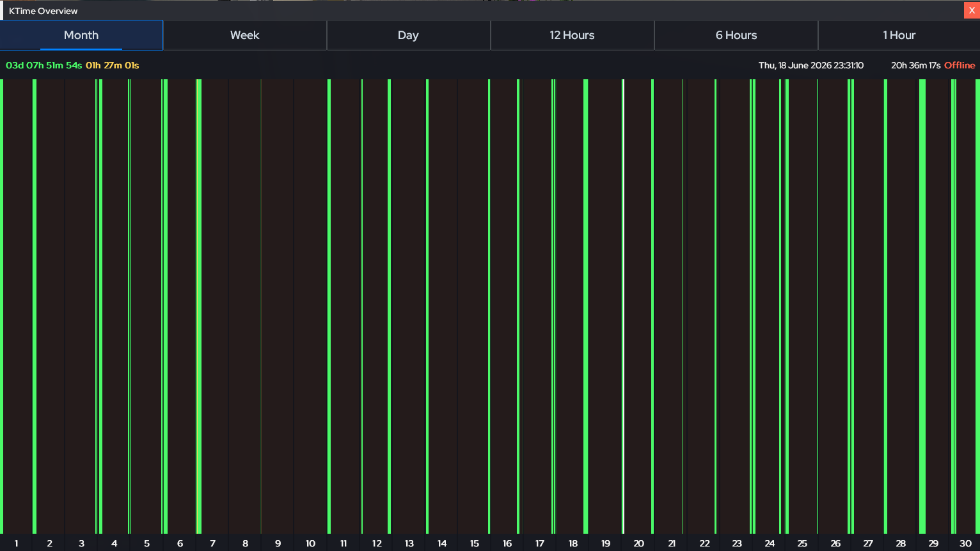Select day 23 on the timeline axis
The height and width of the screenshot is (551, 980).
coord(737,543)
